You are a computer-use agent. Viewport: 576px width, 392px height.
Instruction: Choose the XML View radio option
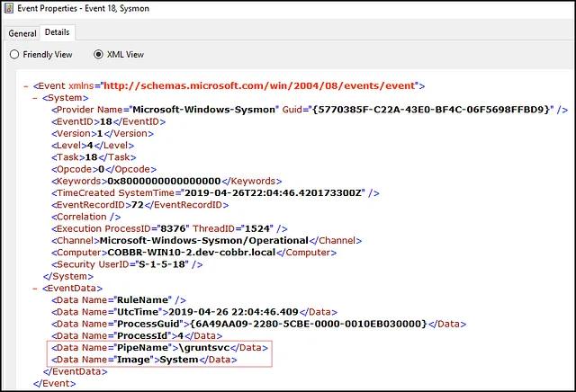(98, 55)
